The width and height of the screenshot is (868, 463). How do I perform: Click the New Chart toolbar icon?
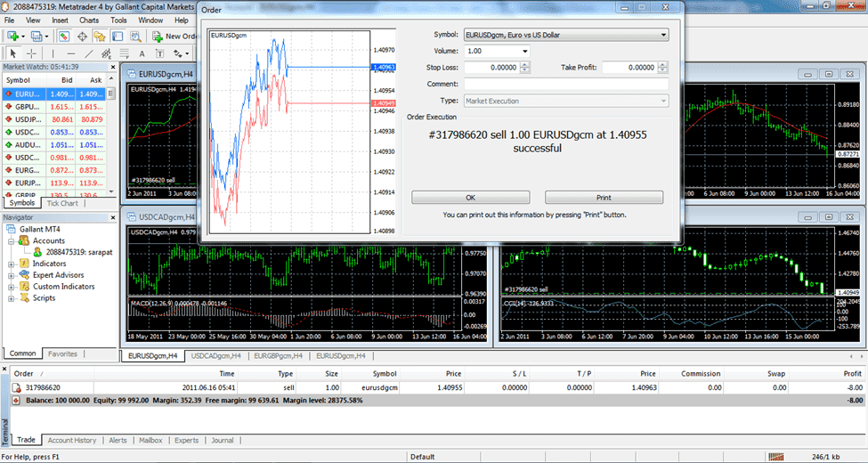14,37
